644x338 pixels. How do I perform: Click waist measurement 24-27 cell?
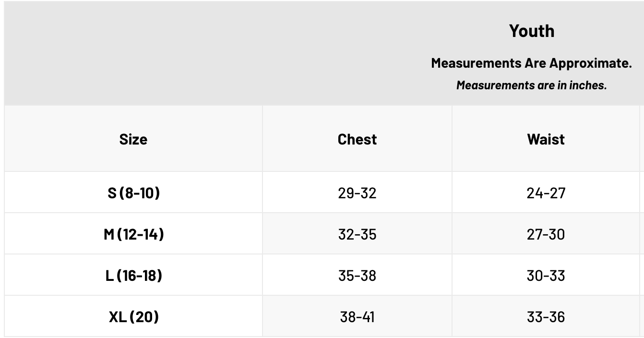pyautogui.click(x=546, y=193)
